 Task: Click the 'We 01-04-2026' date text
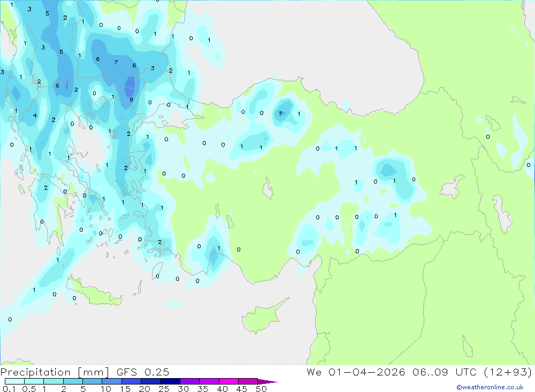(356, 372)
